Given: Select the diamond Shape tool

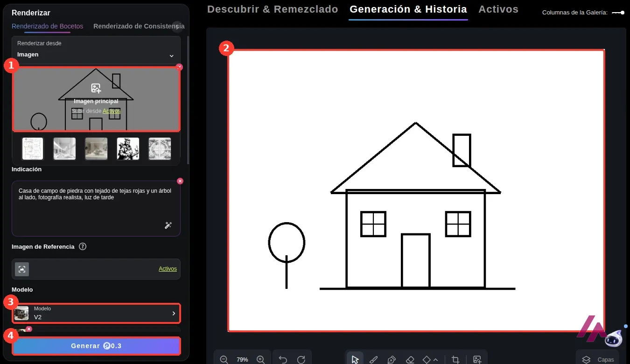Looking at the screenshot, I should [427, 359].
